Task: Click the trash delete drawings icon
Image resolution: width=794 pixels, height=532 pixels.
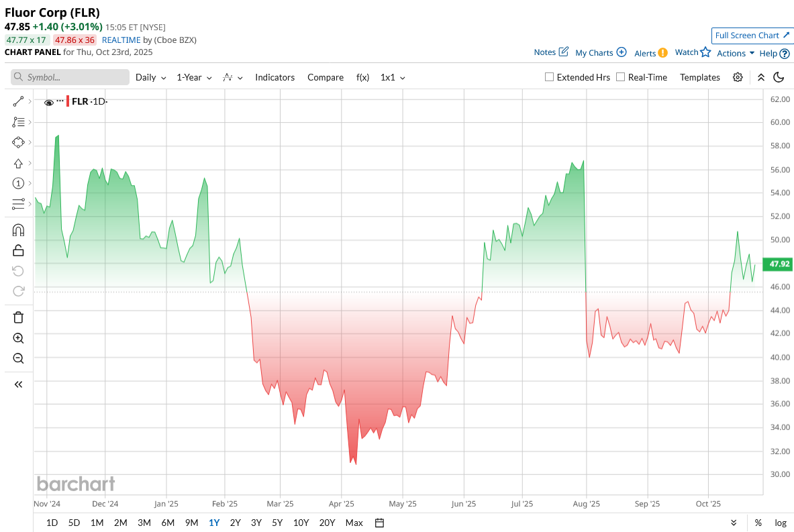Action: (x=18, y=317)
